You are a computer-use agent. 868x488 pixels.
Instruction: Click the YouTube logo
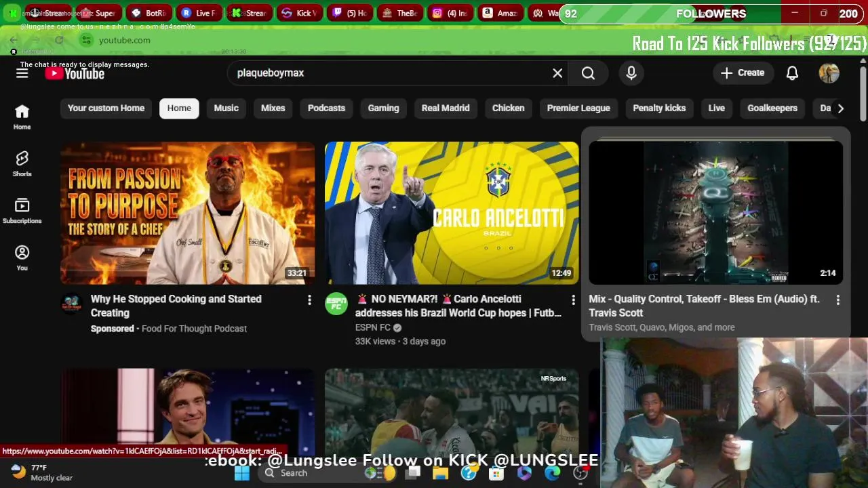point(75,73)
